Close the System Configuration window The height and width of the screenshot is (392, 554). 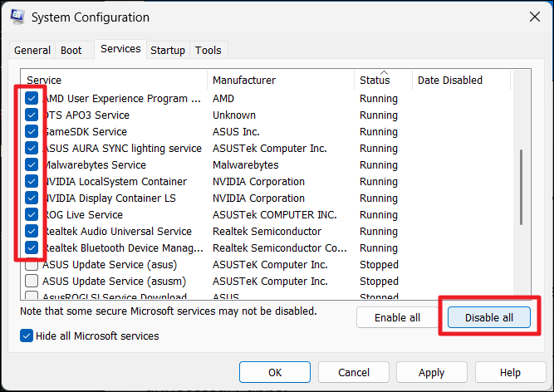(x=532, y=17)
